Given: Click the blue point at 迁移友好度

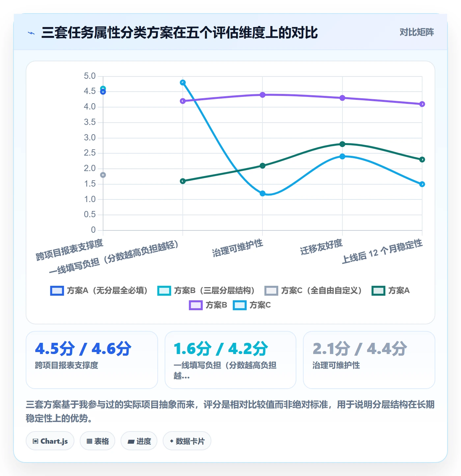Looking at the screenshot, I should [x=342, y=156].
